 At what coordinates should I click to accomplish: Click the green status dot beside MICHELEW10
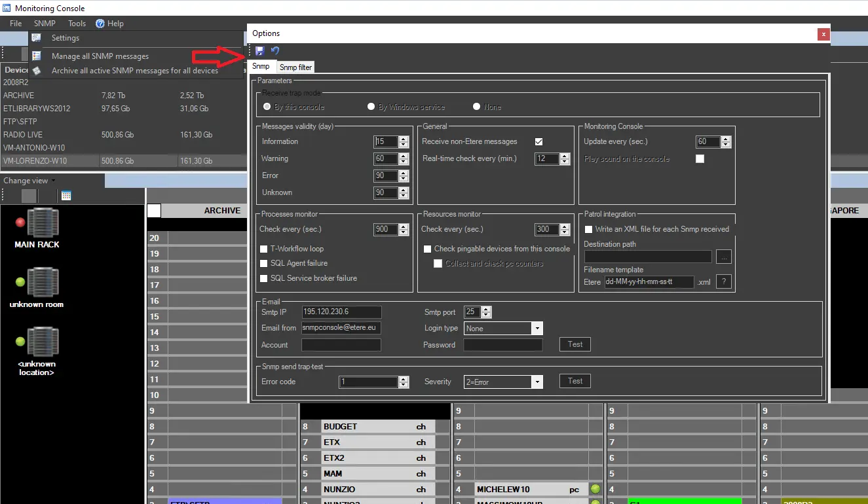(x=595, y=489)
